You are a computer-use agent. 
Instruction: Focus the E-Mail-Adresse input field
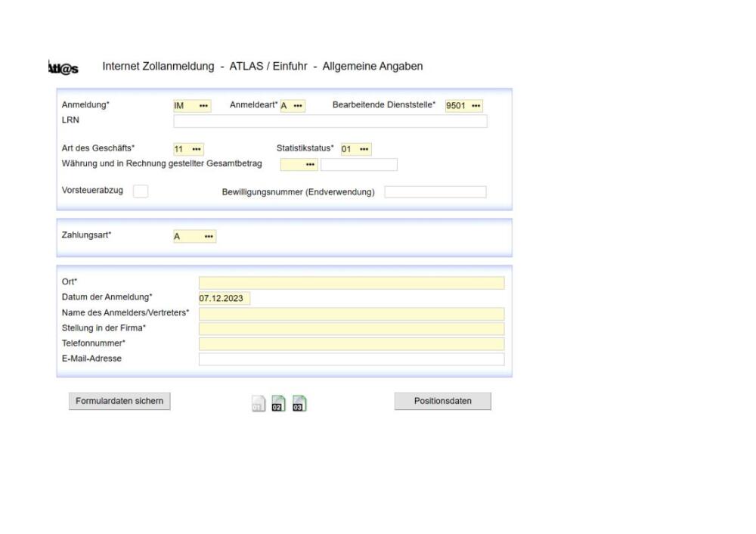click(352, 359)
